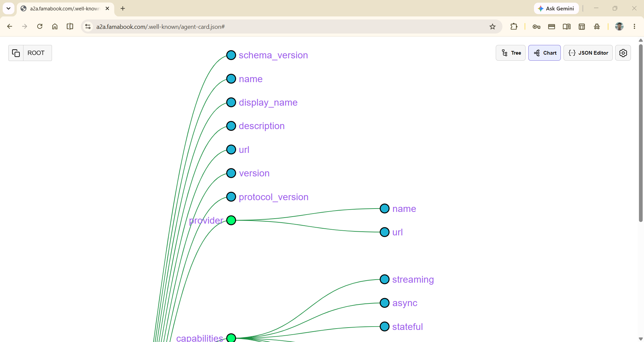644x342 pixels.
Task: Open a new browser tab
Action: 123,8
